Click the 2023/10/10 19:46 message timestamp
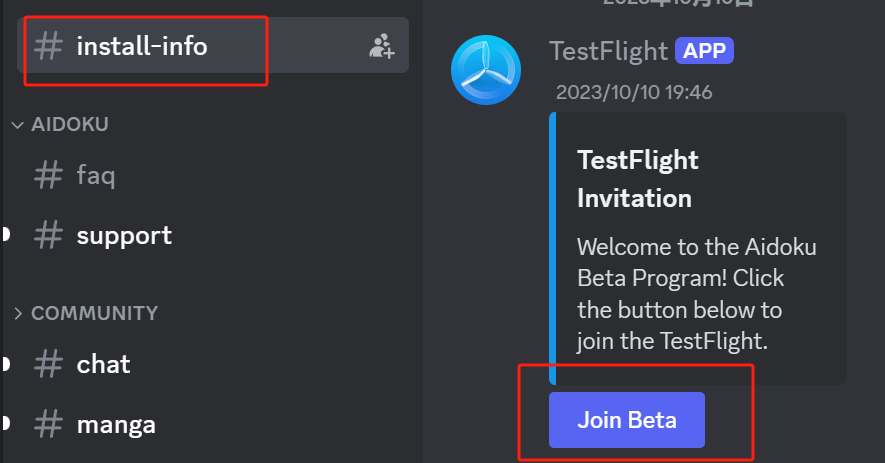The image size is (885, 463). coord(634,92)
